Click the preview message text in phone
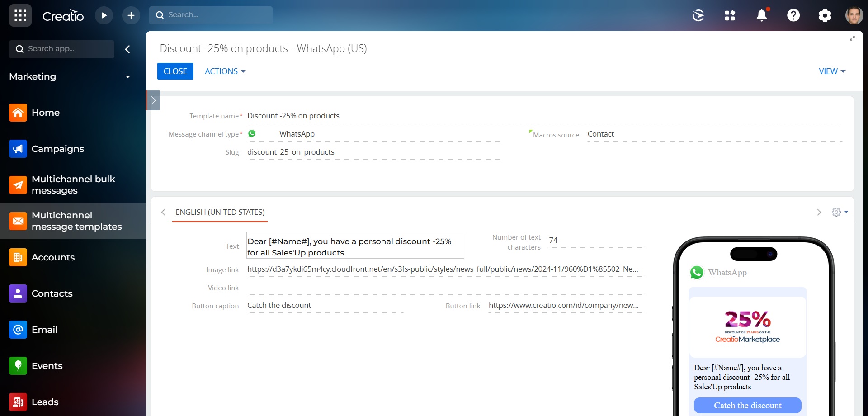868x416 pixels. (742, 377)
